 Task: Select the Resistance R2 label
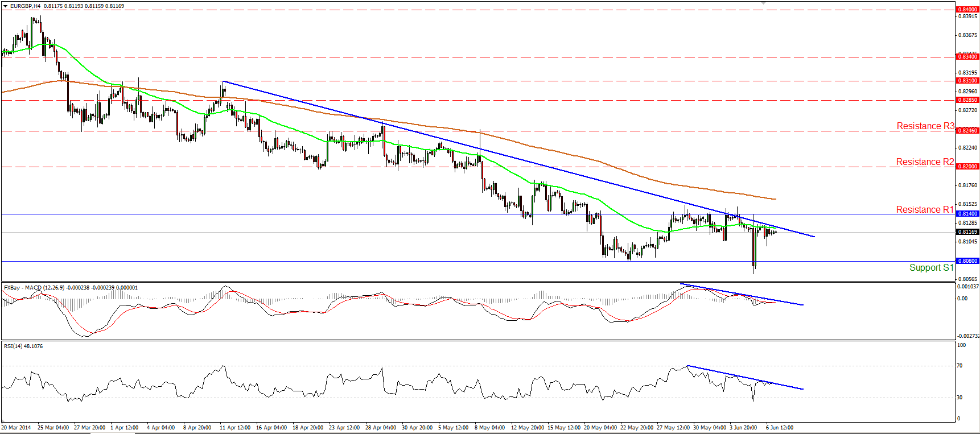tap(925, 162)
